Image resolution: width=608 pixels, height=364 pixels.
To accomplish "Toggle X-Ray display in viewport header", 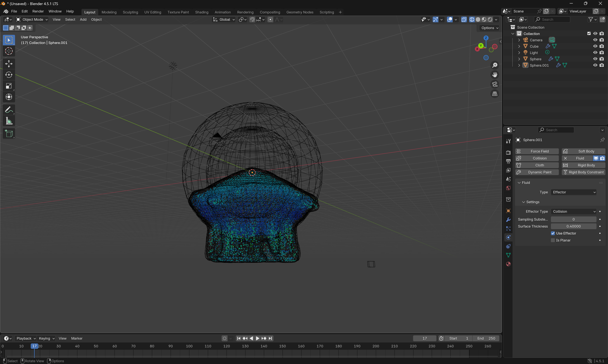I will point(464,20).
